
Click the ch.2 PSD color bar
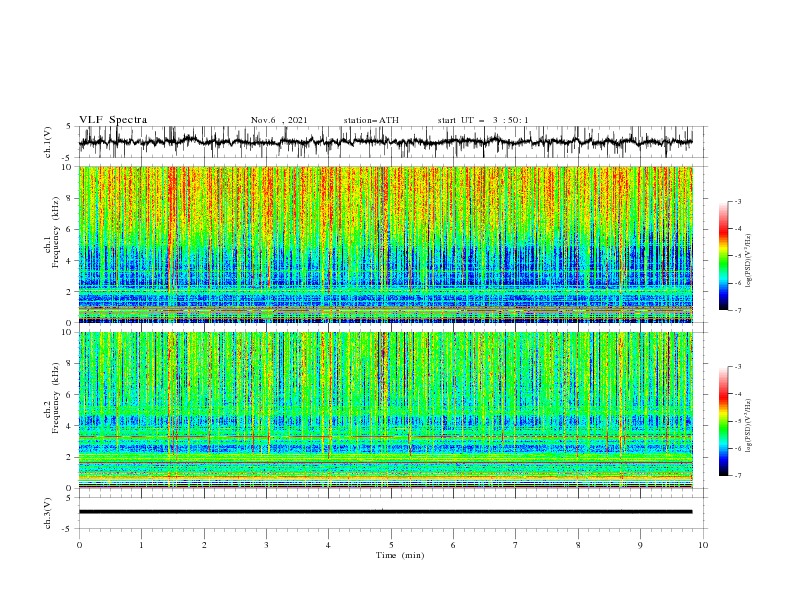723,421
